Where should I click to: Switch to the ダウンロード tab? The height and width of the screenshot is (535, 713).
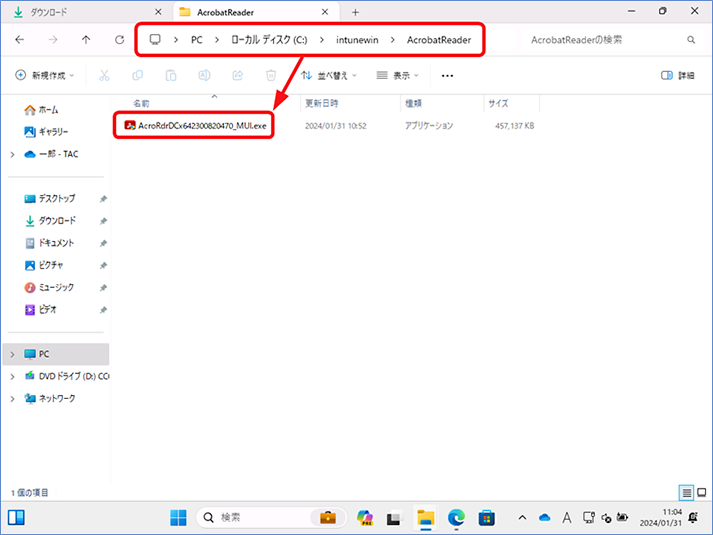pyautogui.click(x=86, y=12)
